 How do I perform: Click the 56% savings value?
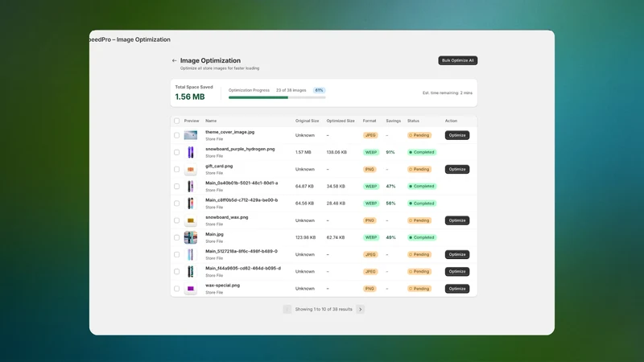point(390,204)
